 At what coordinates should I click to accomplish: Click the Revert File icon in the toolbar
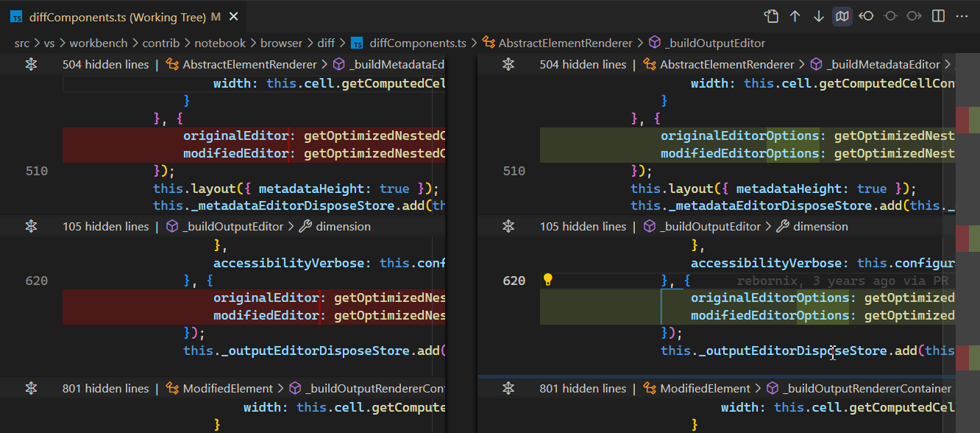coord(772,15)
